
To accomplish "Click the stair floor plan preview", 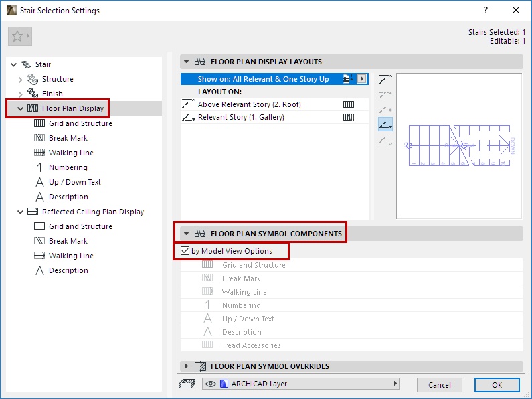I will [459, 146].
